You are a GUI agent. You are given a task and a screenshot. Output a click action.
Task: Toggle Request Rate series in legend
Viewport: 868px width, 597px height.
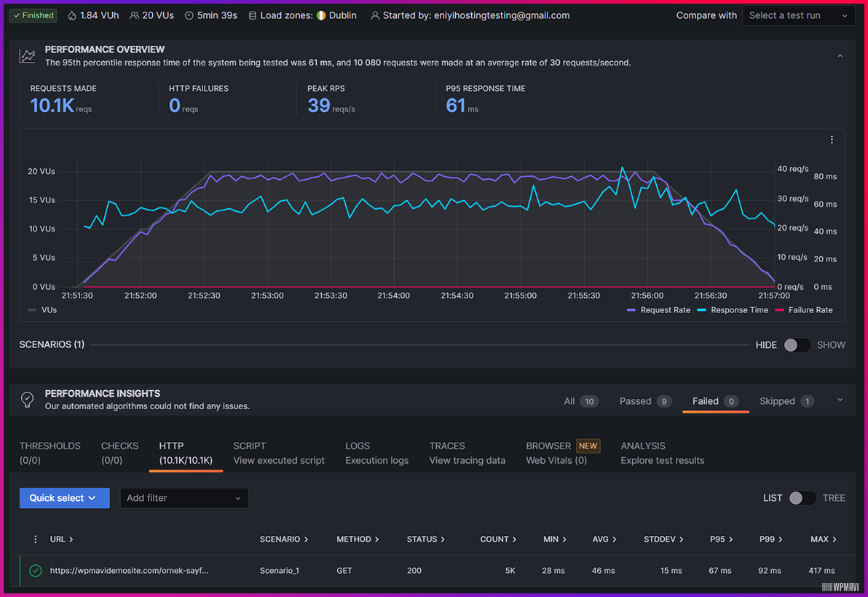click(x=659, y=310)
